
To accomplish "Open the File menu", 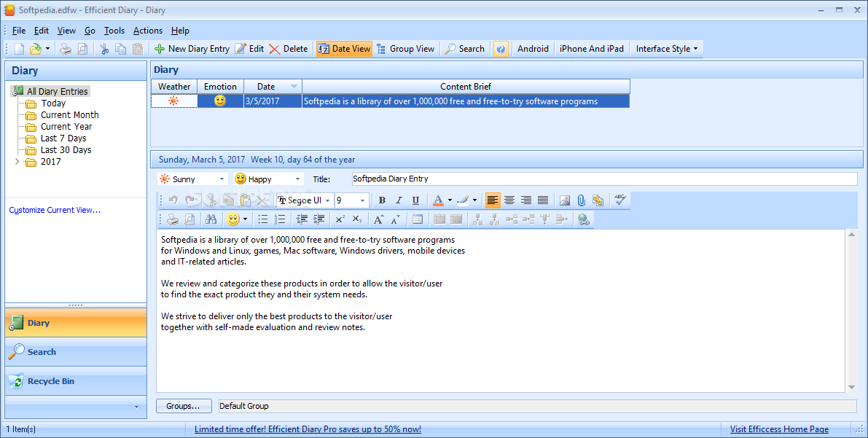I will [19, 31].
